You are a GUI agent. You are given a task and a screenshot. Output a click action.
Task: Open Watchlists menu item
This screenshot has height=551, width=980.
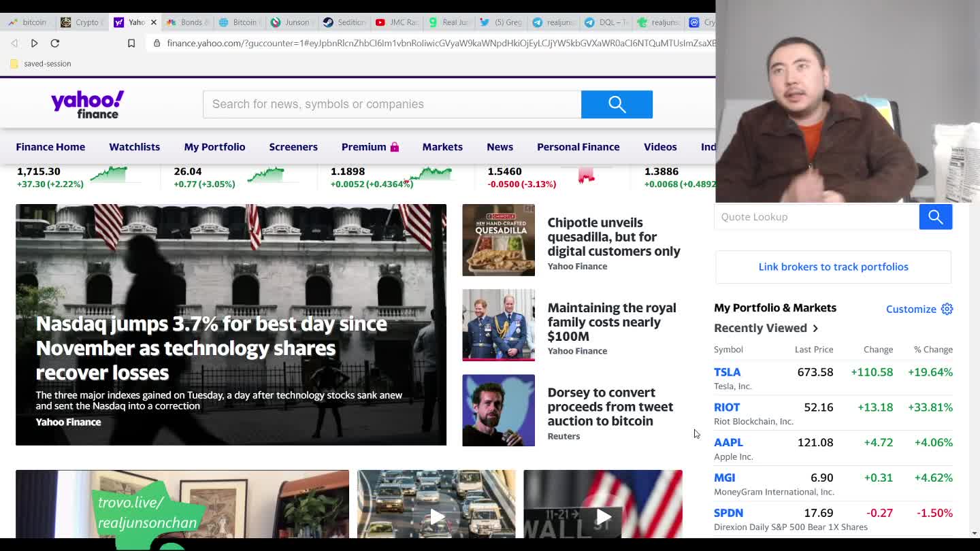(134, 147)
